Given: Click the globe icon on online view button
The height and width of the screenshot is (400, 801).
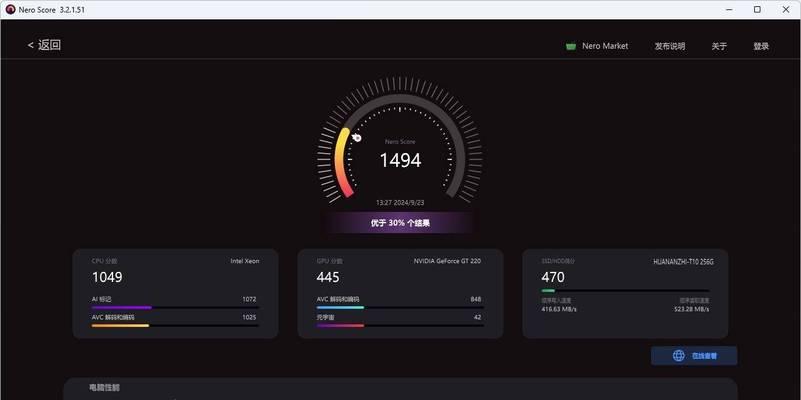Looking at the screenshot, I should pos(678,356).
